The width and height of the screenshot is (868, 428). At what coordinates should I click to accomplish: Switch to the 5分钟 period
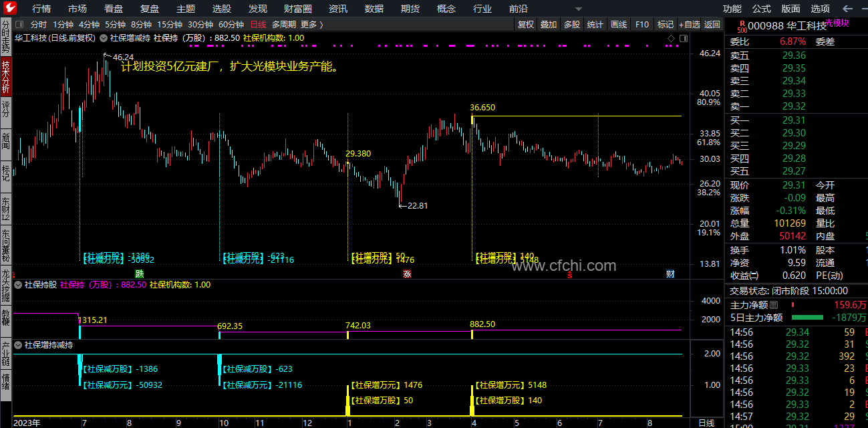click(116, 24)
